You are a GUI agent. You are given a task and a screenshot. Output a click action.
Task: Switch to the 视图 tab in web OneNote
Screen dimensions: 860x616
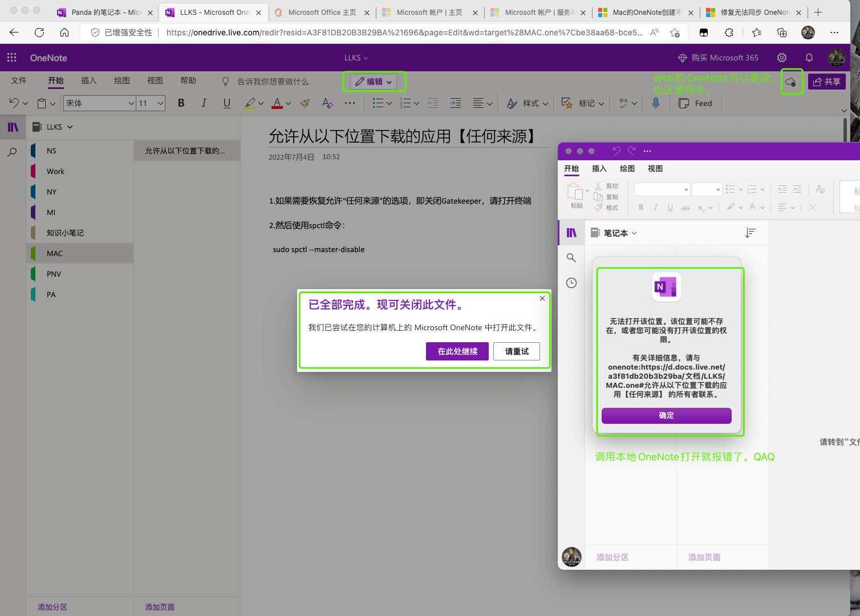[155, 81]
